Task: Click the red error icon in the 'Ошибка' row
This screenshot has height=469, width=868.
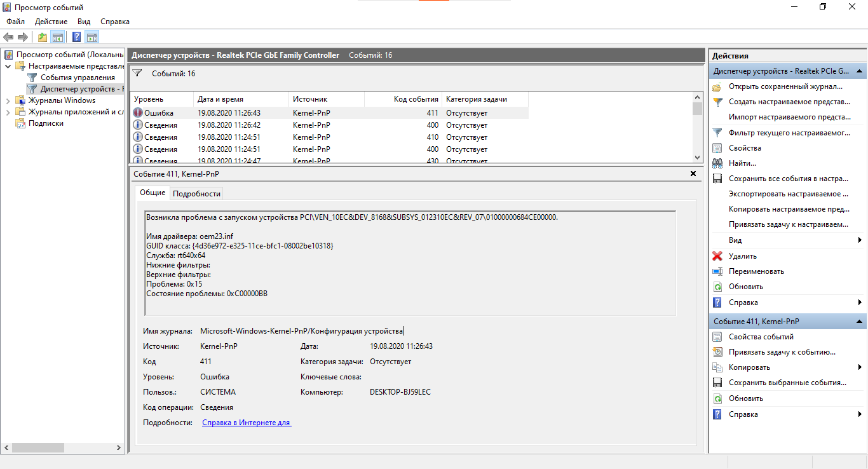Action: click(x=138, y=112)
